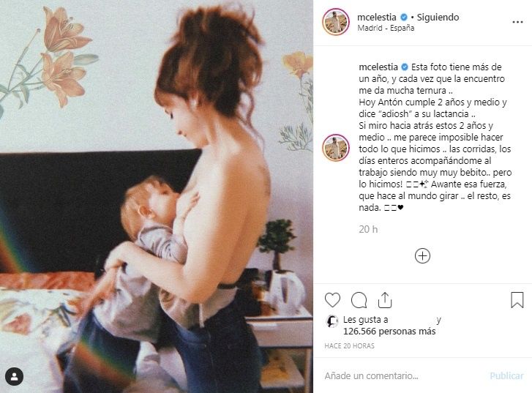Open the small liker avatar near 'Les gusta a'
This screenshot has height=393, width=532.
pyautogui.click(x=331, y=321)
